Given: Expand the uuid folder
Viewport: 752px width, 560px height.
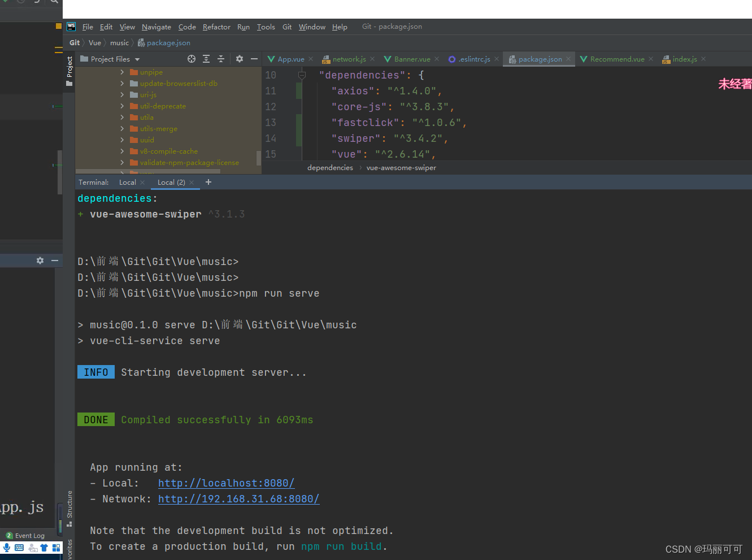Looking at the screenshot, I should coord(122,140).
